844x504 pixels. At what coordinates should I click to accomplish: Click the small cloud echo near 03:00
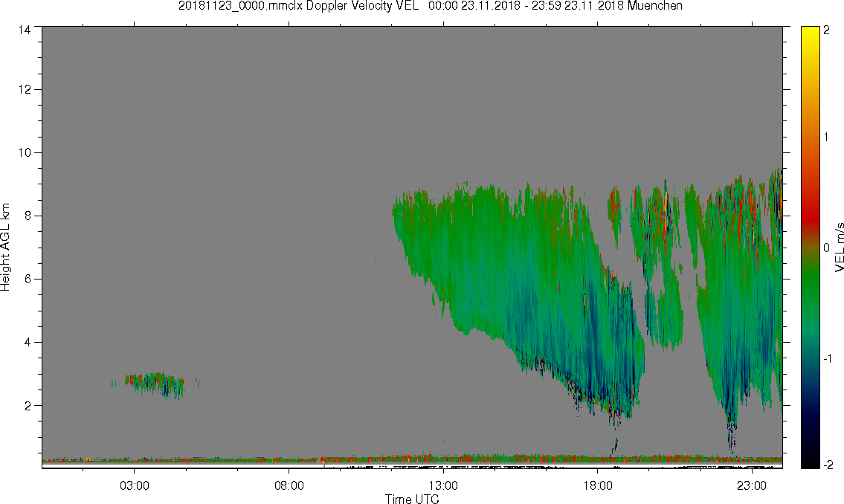pyautogui.click(x=155, y=384)
